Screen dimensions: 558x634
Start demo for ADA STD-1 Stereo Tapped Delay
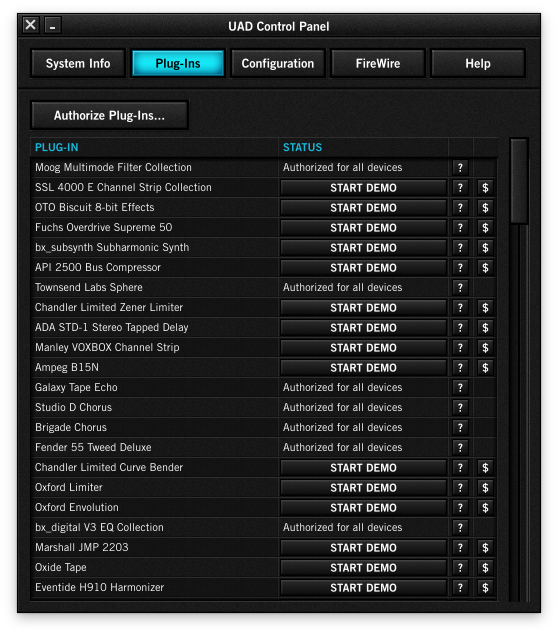point(363,328)
